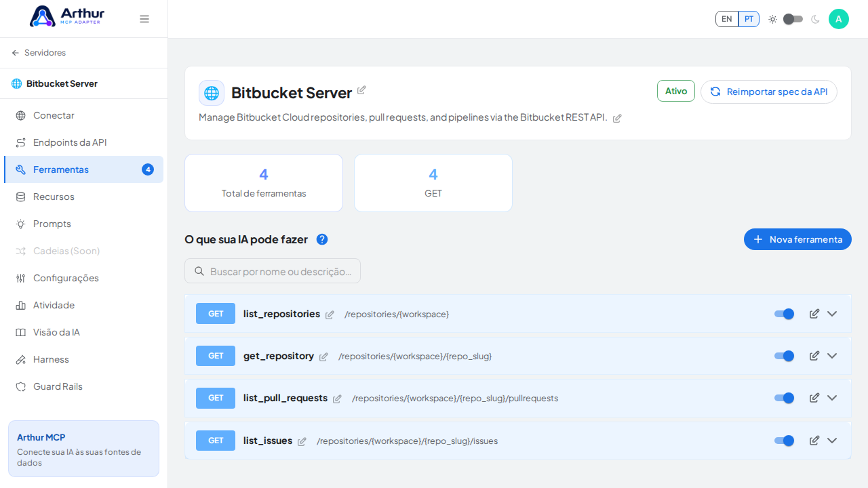
Task: Click Nova ferramenta button
Action: pyautogui.click(x=797, y=239)
